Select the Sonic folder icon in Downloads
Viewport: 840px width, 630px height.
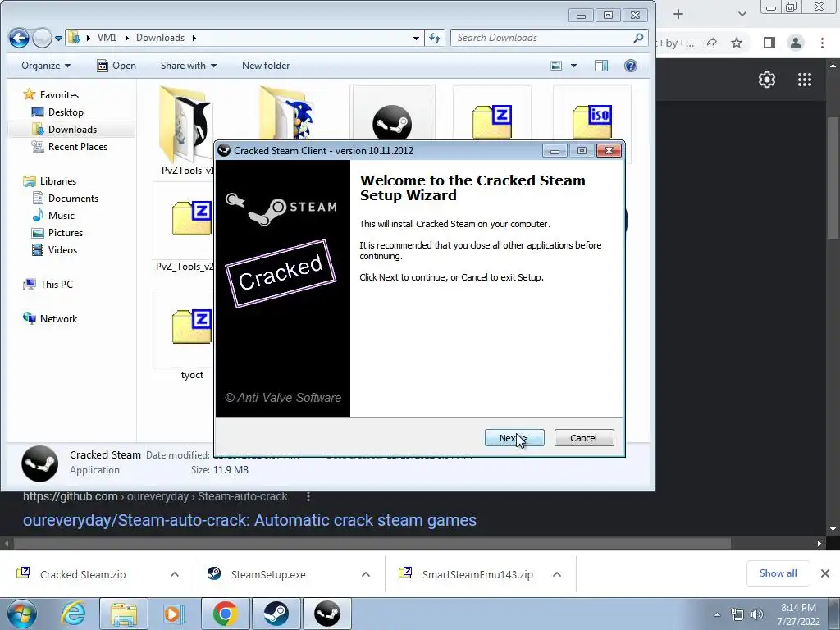click(286, 113)
